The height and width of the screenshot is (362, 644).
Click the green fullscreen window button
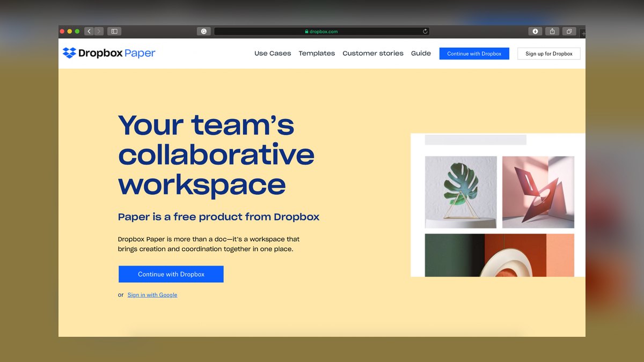coord(77,31)
